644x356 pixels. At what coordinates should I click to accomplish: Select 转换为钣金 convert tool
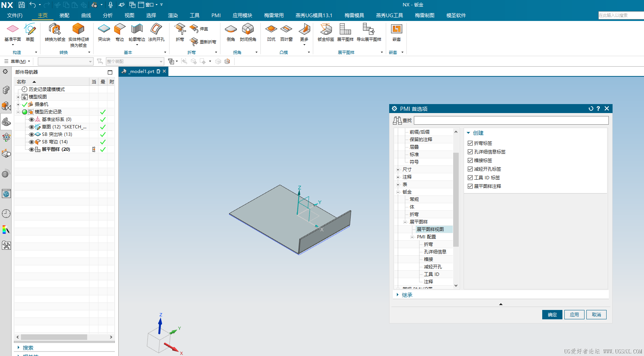pyautogui.click(x=55, y=29)
